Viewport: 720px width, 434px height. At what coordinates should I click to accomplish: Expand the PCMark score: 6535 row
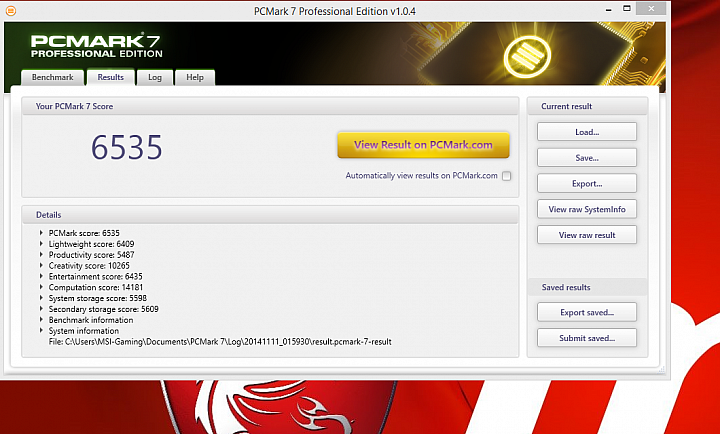tap(41, 233)
